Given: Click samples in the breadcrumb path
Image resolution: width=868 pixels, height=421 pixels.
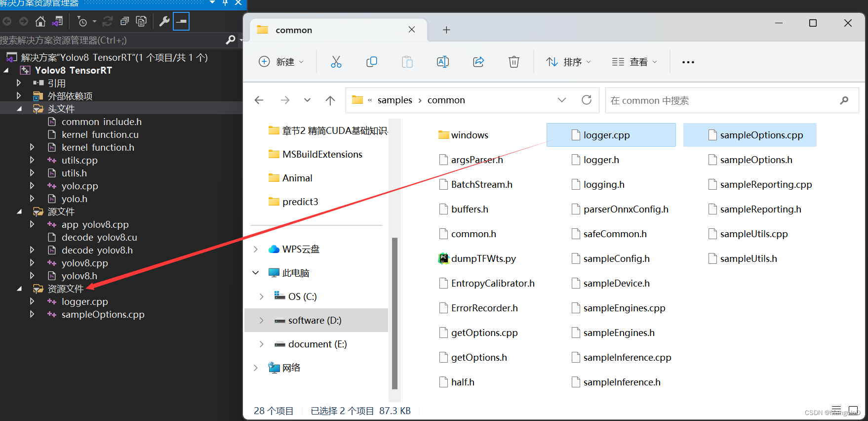Looking at the screenshot, I should (395, 100).
